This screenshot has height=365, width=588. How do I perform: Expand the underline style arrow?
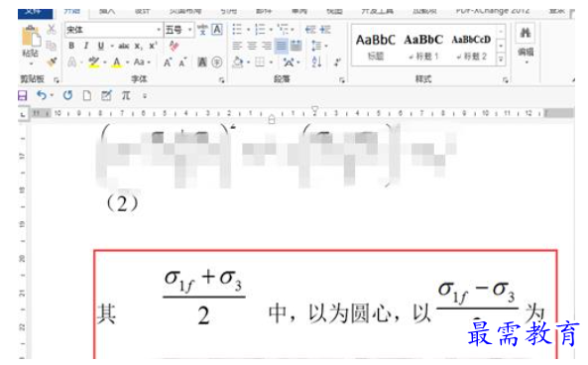tap(112, 47)
